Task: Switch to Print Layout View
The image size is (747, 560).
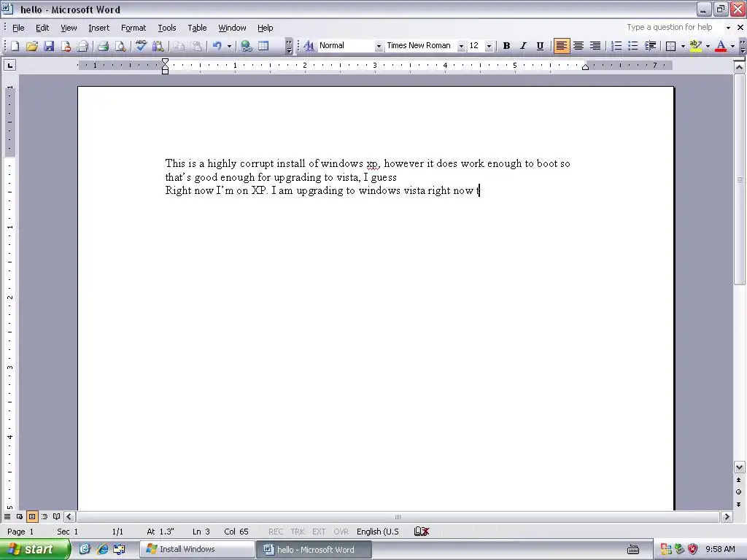Action: [x=32, y=517]
